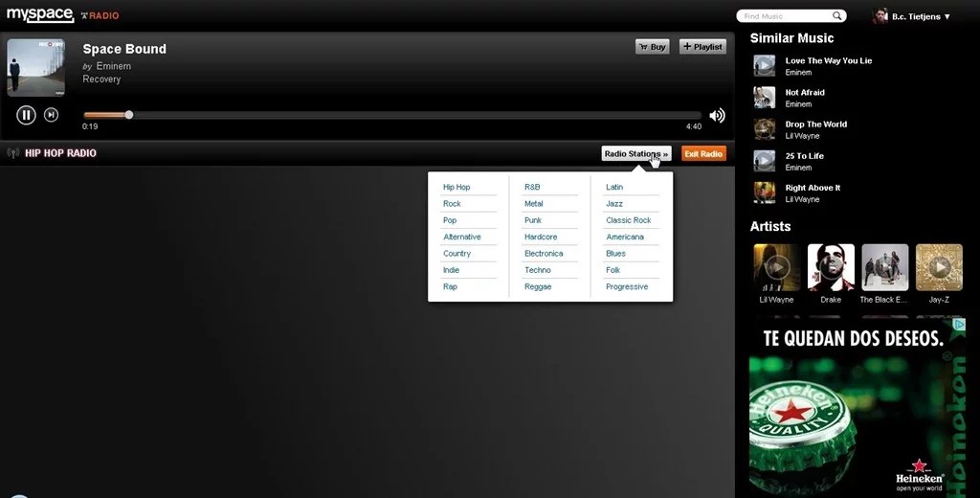The height and width of the screenshot is (498, 980).
Task: Select the Folk station
Action: click(x=613, y=270)
